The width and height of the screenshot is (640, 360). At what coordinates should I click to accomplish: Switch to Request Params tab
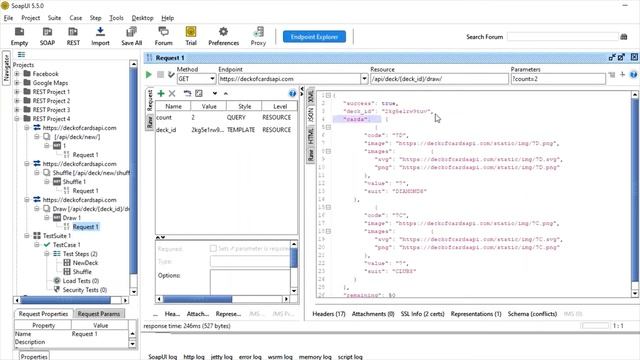(x=99, y=313)
